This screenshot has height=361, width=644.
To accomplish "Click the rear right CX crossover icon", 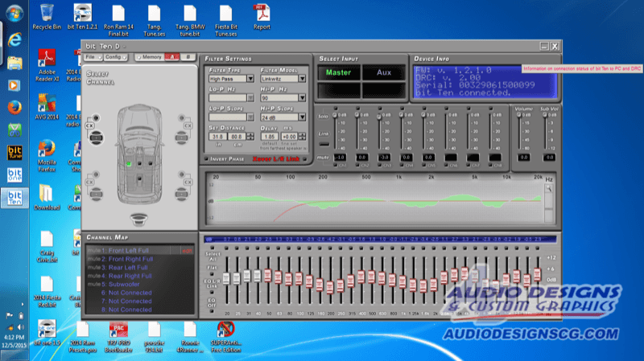I will click(188, 182).
